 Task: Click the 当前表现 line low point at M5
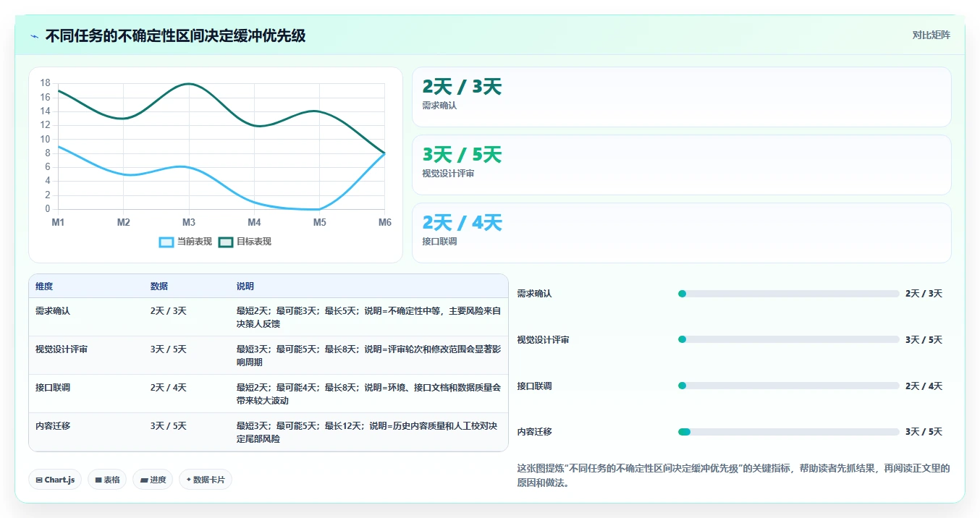point(320,209)
